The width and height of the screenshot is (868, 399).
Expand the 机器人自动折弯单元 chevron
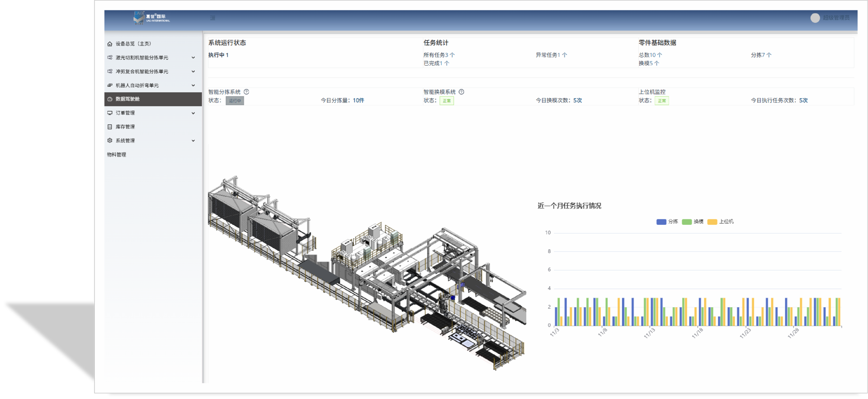click(x=193, y=85)
